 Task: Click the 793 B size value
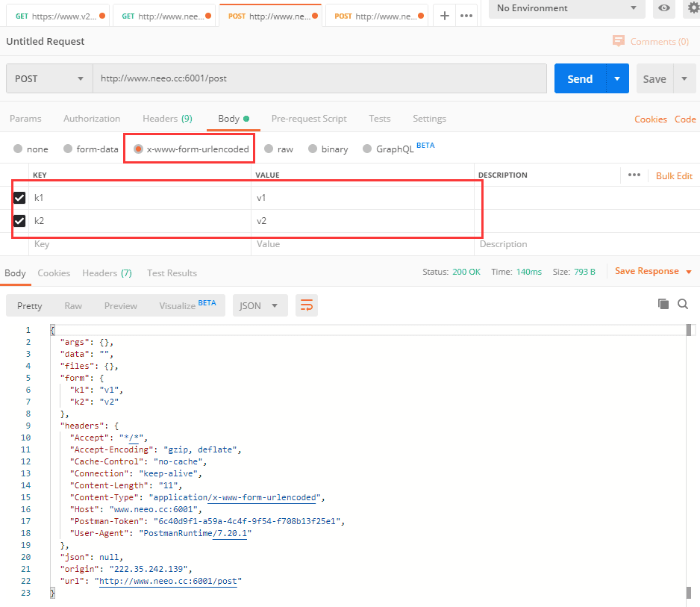[x=584, y=272]
